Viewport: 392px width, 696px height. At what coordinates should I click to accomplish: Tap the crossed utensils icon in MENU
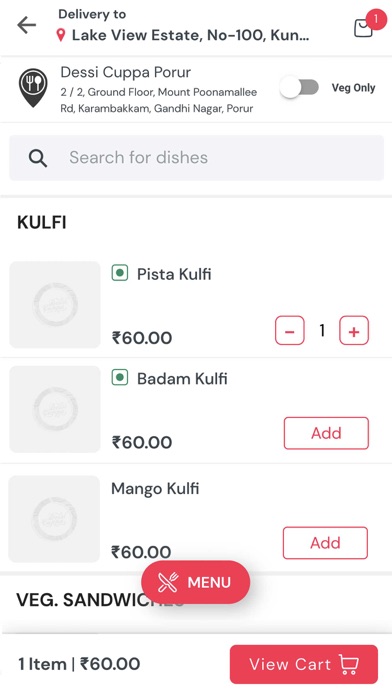coord(168,582)
